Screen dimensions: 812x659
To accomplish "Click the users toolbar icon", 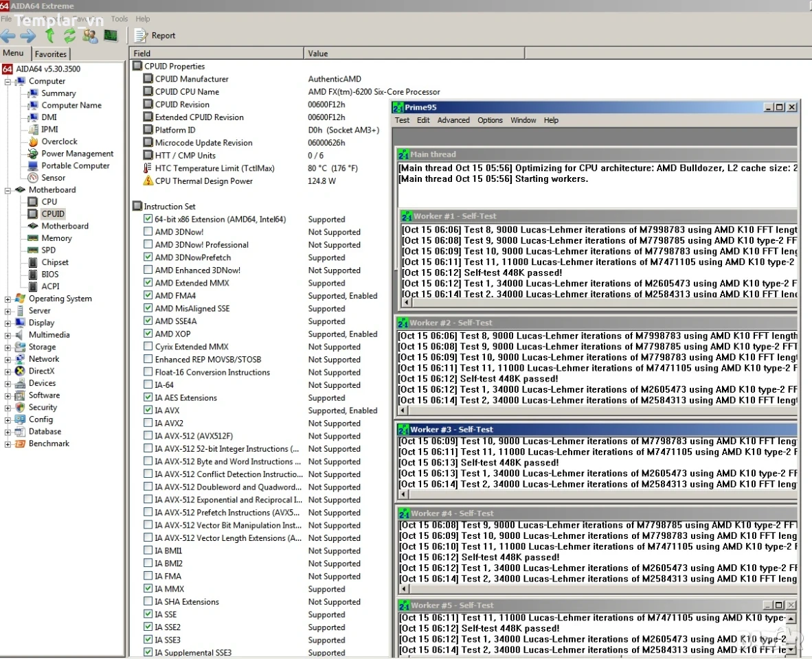I will [x=90, y=36].
